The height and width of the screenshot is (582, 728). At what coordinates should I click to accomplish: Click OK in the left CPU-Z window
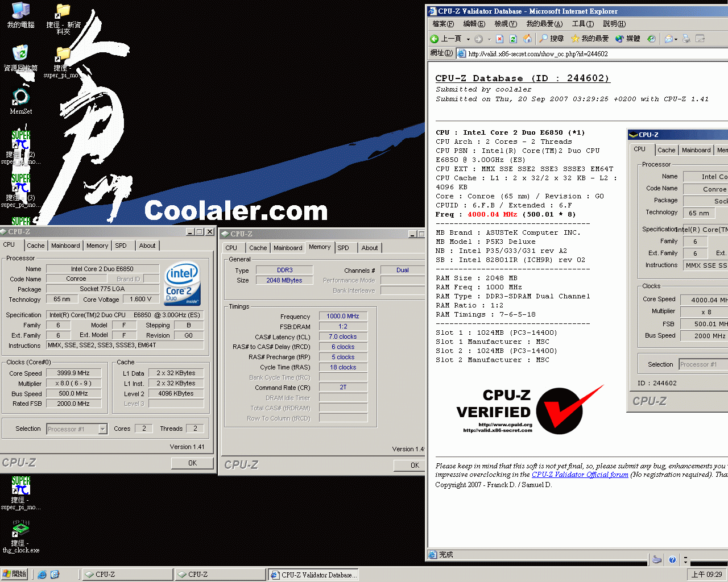[x=192, y=463]
